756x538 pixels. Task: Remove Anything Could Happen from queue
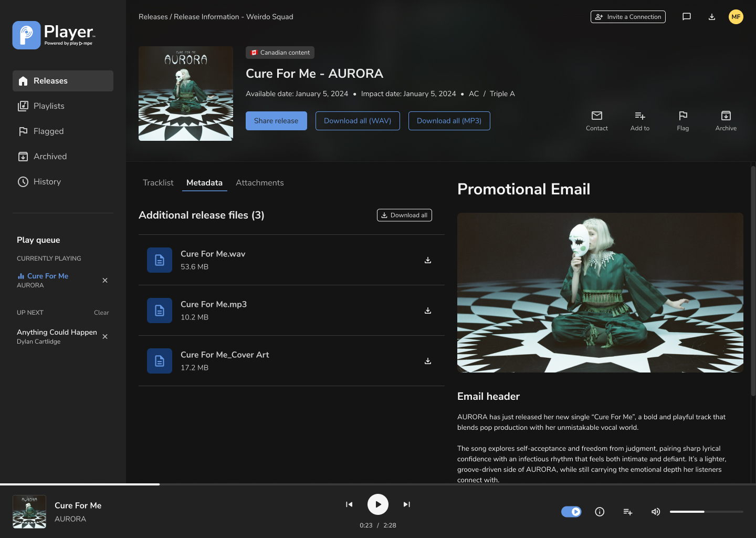point(105,337)
